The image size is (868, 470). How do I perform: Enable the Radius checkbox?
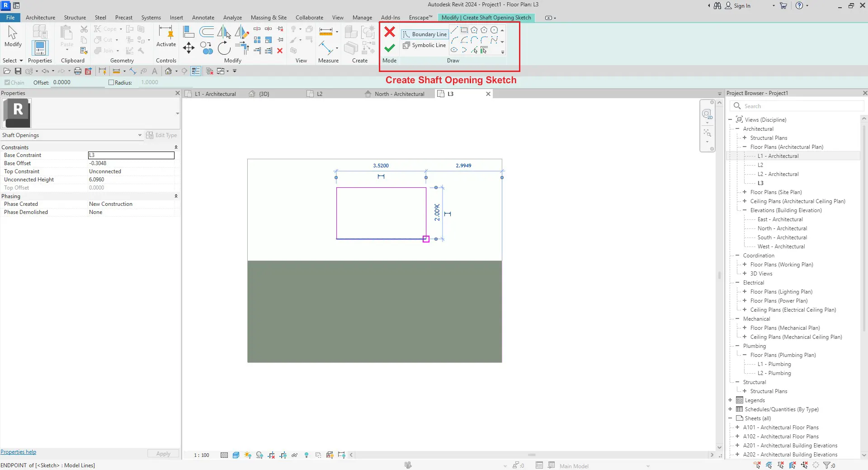(x=111, y=83)
